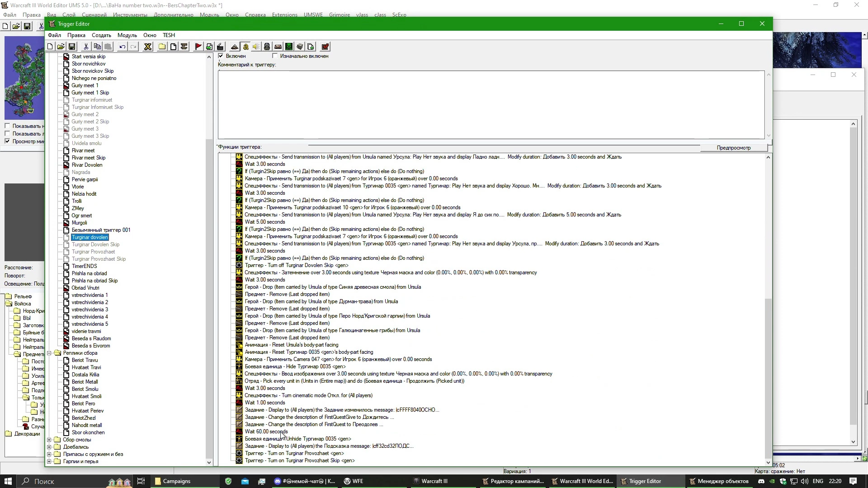This screenshot has width=868, height=488.
Task: Toggle the Просмотр checkbox in the left panel
Action: [x=7, y=141]
